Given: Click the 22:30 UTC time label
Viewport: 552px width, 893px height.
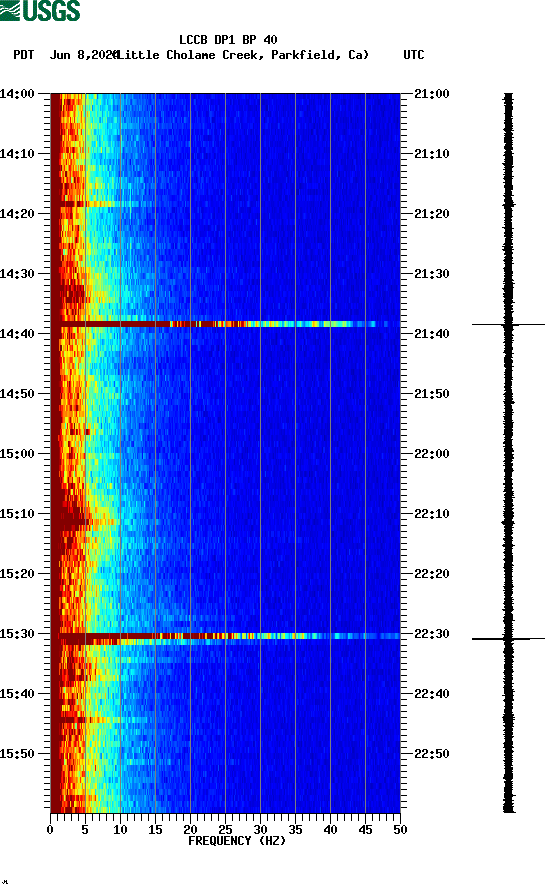Looking at the screenshot, I should tap(432, 634).
